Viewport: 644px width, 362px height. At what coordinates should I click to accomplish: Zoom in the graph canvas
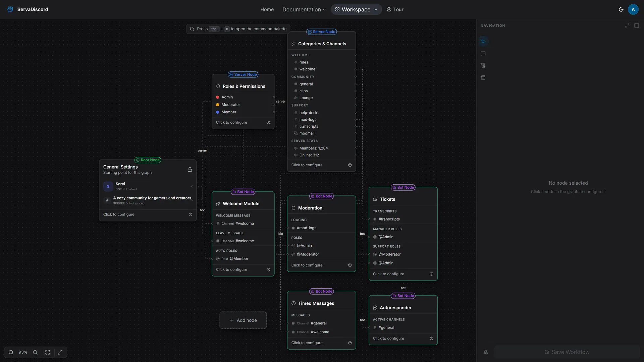[x=35, y=352]
